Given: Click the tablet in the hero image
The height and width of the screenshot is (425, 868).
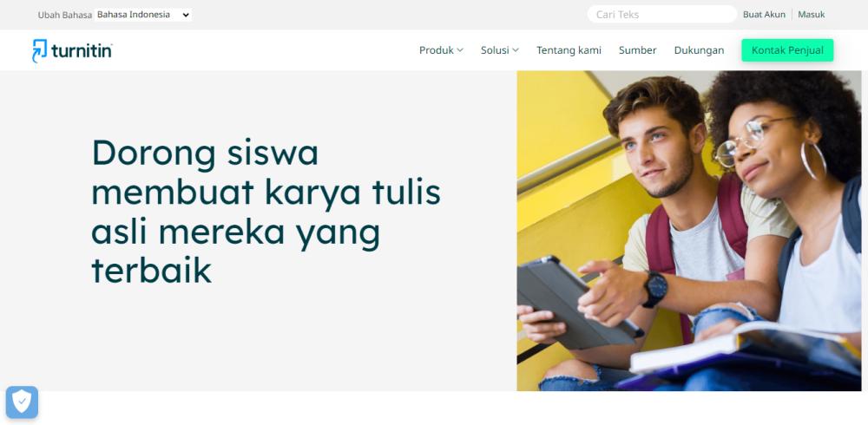Looking at the screenshot, I should [x=575, y=302].
